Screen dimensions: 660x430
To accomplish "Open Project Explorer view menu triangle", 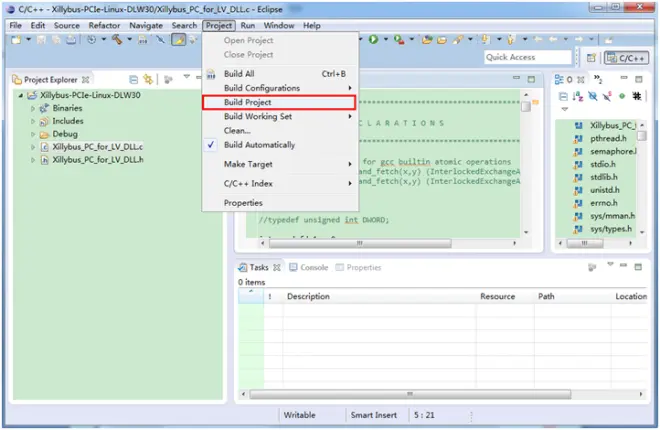I will tap(186, 77).
